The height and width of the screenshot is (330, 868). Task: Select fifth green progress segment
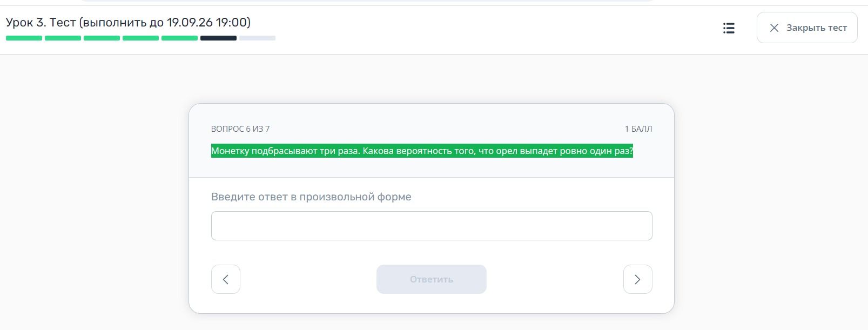pyautogui.click(x=179, y=38)
